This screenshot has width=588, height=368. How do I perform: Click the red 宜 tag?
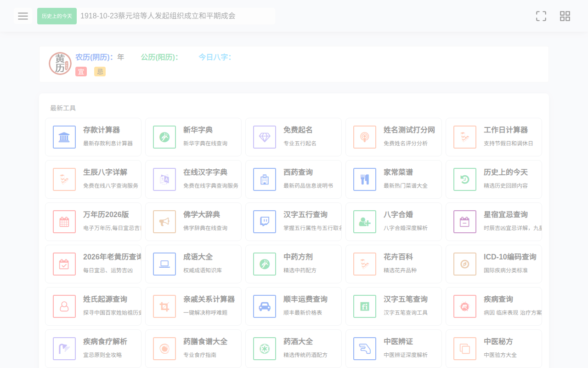pos(81,72)
